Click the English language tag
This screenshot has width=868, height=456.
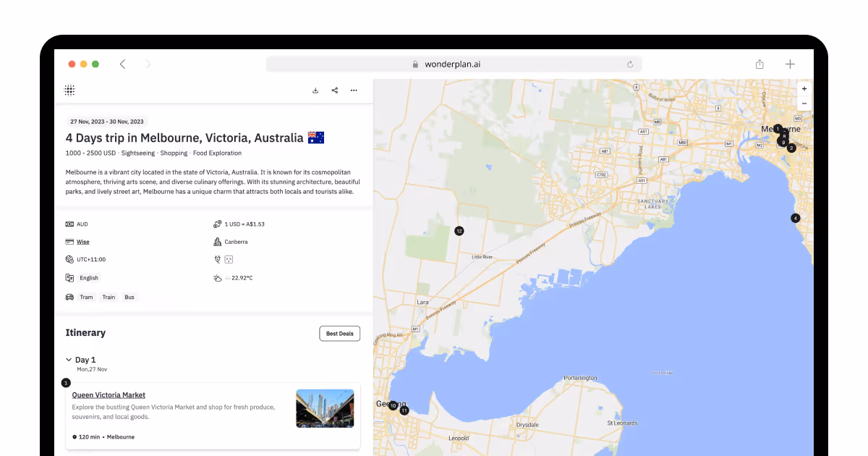coord(89,278)
